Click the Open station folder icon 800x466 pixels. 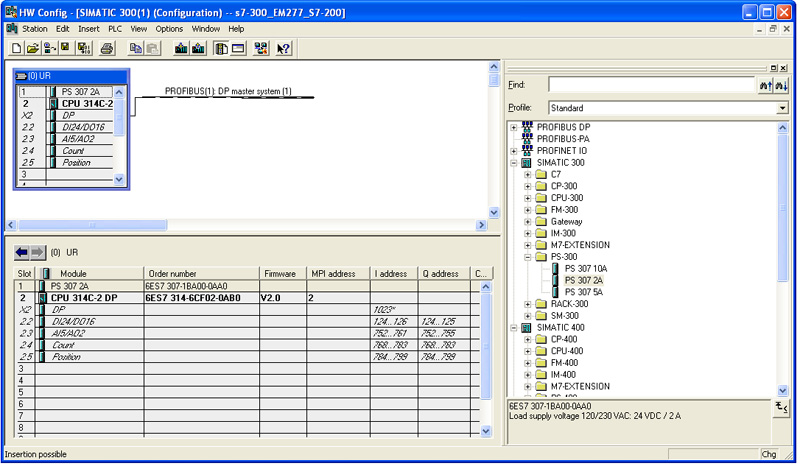coord(33,48)
